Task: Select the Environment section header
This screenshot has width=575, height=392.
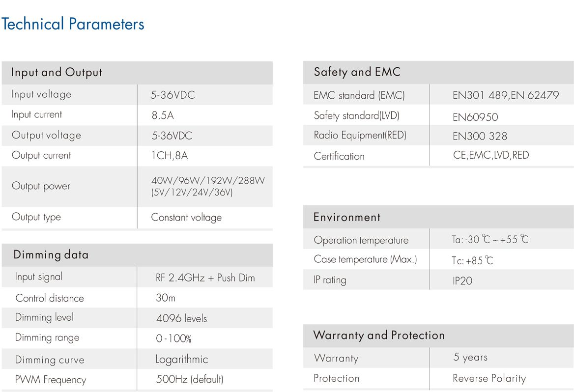Action: pos(438,217)
